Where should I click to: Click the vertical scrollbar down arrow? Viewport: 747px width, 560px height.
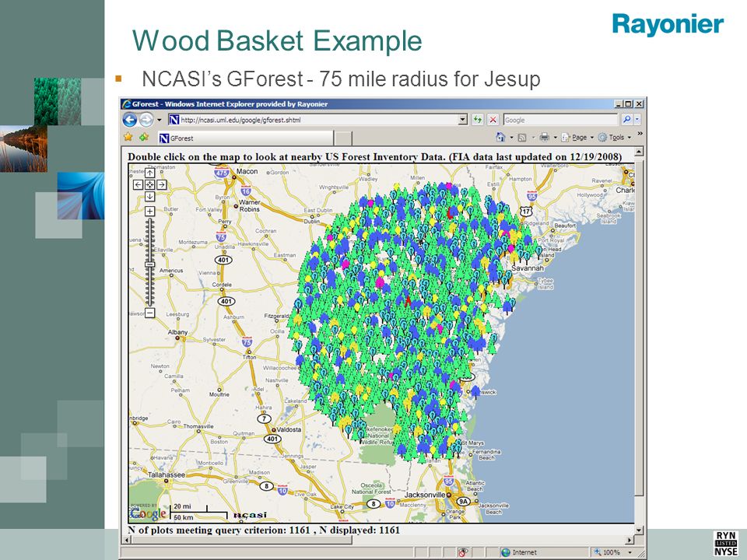click(x=640, y=530)
